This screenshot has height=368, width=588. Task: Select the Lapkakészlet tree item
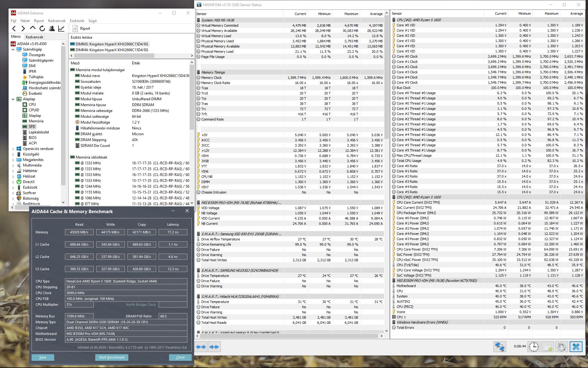click(39, 132)
